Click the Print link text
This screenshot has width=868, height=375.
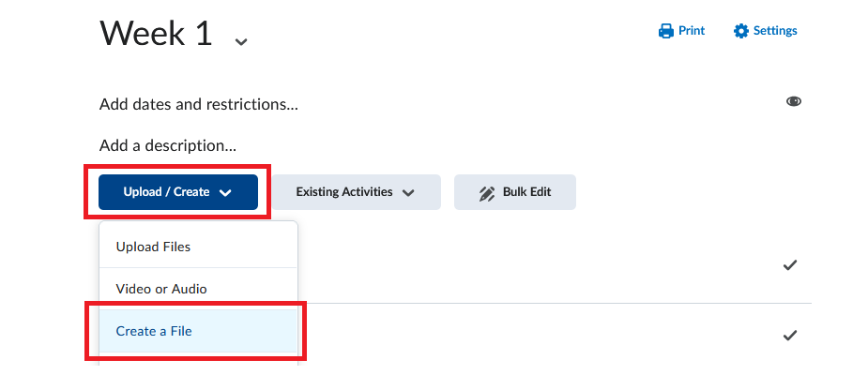coord(692,30)
